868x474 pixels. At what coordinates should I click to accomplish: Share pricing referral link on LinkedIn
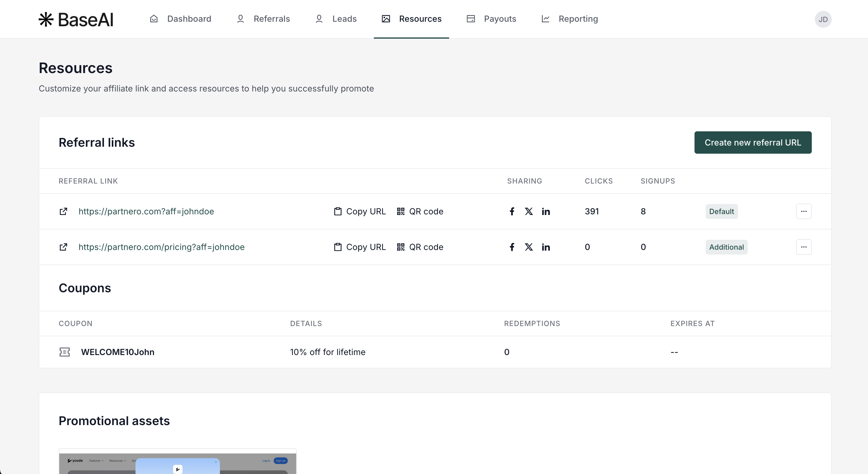click(546, 247)
